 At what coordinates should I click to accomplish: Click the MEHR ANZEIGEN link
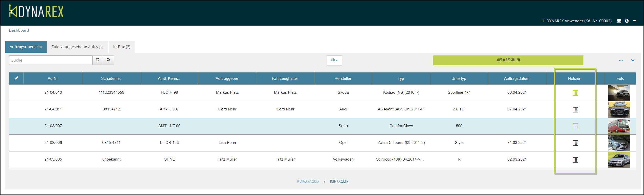[x=339, y=181]
